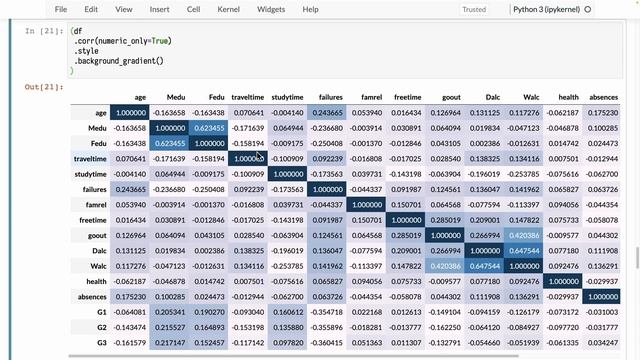This screenshot has height=360, width=640.
Task: Click the 'traveltime' column header
Action: [x=248, y=97]
